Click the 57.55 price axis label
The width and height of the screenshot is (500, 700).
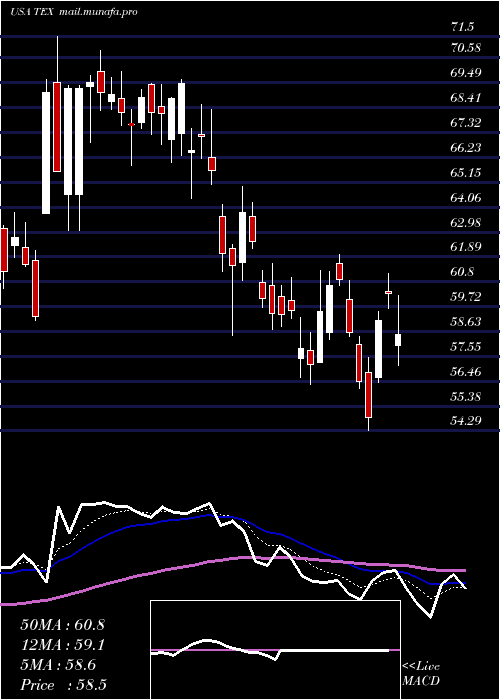coord(466,346)
